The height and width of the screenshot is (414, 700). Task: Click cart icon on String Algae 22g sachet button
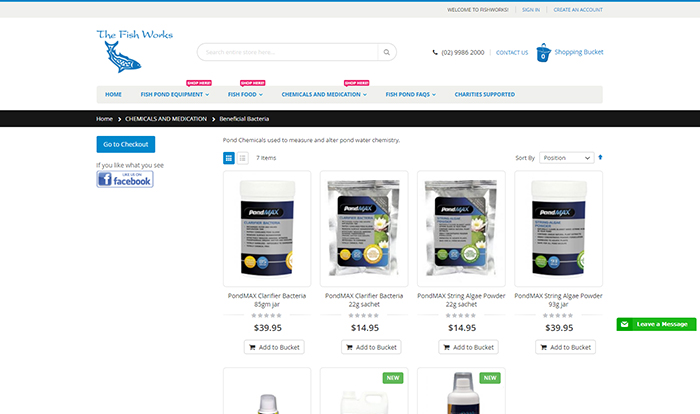coord(446,347)
